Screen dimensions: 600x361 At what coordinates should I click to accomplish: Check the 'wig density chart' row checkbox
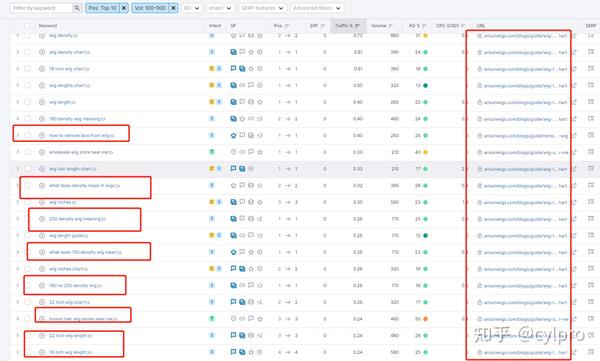(x=27, y=52)
